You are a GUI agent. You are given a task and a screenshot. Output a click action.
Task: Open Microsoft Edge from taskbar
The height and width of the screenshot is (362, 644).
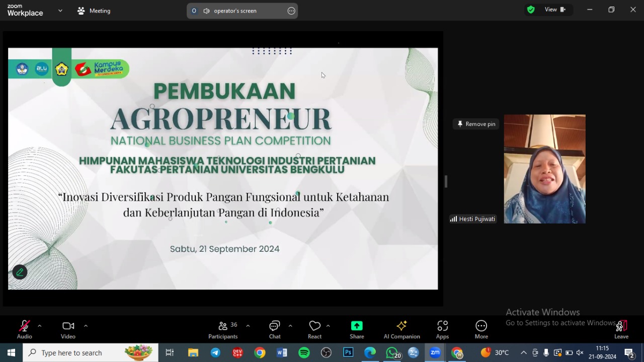(x=370, y=352)
